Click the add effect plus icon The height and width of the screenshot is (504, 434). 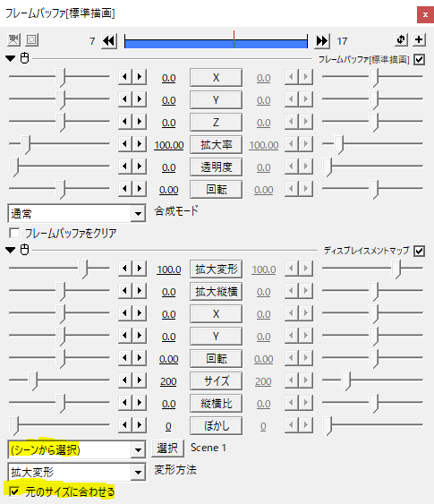(x=419, y=40)
